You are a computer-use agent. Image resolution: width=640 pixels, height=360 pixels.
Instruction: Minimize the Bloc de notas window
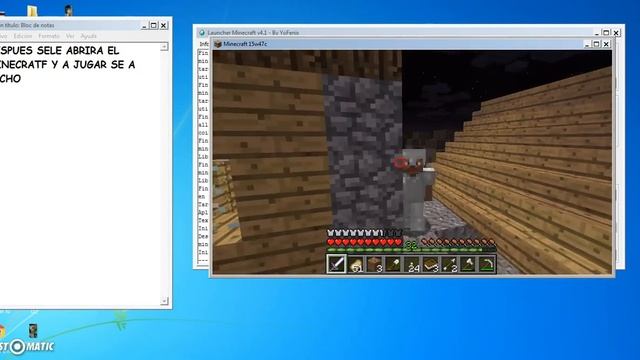coord(144,25)
